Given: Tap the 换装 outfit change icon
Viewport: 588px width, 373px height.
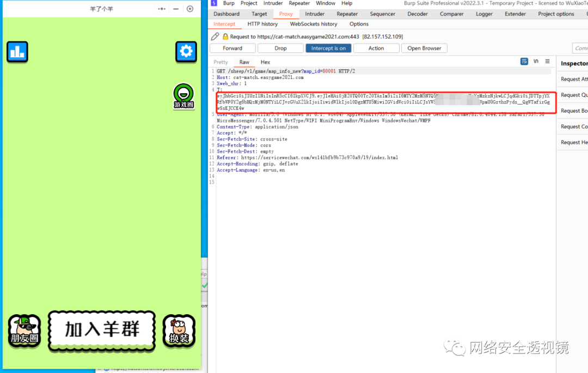Looking at the screenshot, I should point(179,331).
